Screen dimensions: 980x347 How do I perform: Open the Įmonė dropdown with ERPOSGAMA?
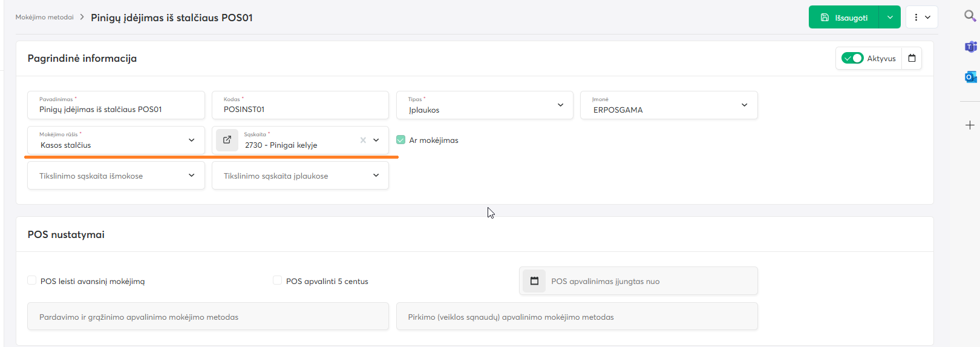click(x=668, y=105)
